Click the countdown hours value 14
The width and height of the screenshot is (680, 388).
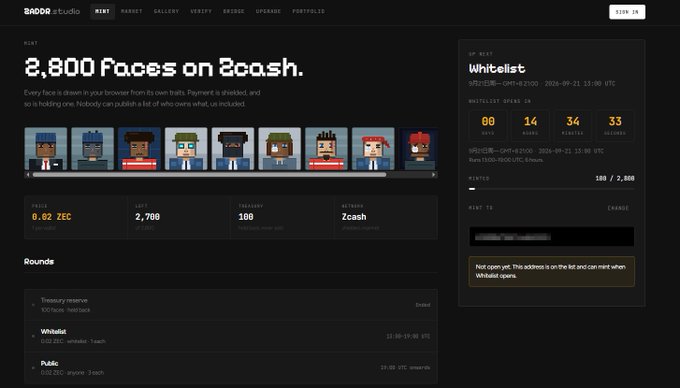pos(530,121)
